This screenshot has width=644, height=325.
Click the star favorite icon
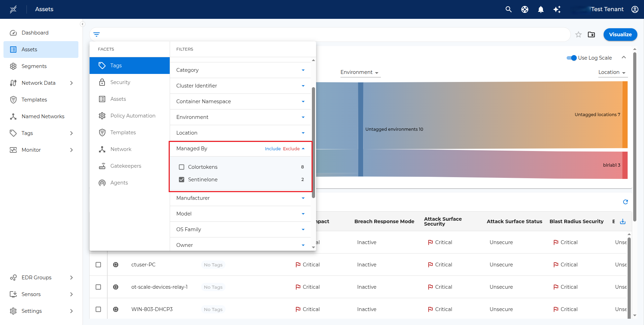point(578,35)
